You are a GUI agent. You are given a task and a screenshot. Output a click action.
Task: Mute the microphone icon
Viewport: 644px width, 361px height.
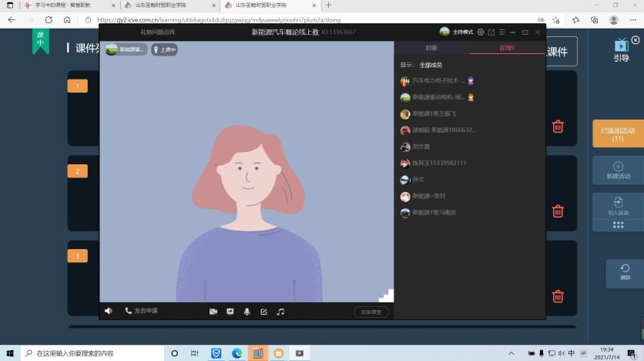click(x=247, y=312)
